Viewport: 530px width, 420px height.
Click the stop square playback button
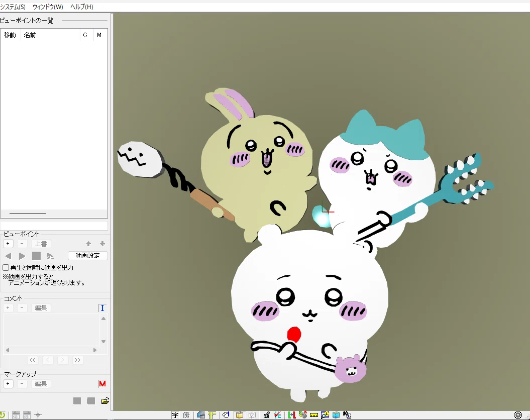pos(36,256)
